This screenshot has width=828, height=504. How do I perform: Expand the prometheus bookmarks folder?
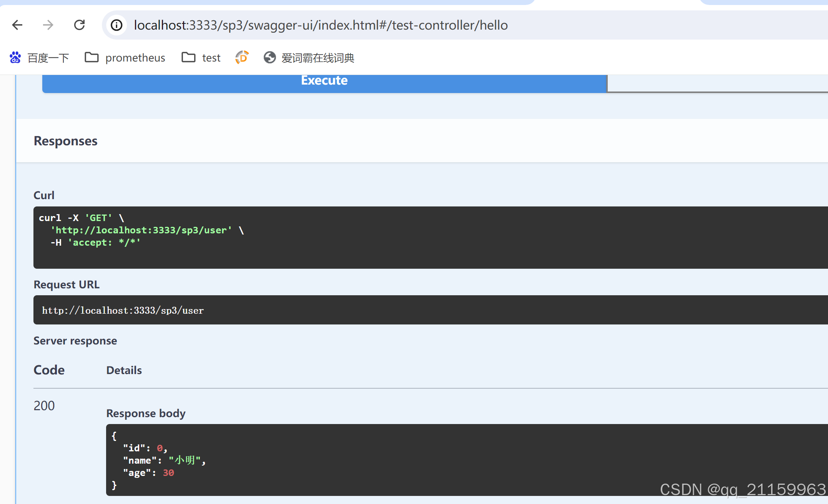(135, 57)
